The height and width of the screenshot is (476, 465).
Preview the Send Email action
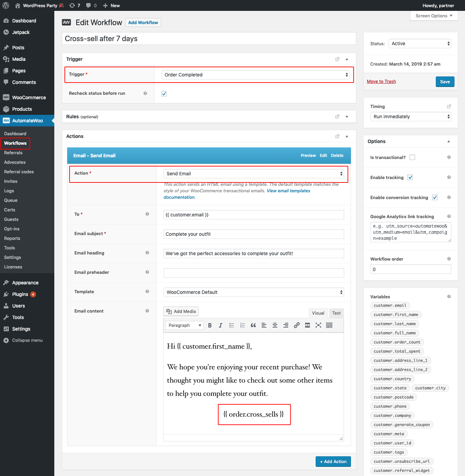pyautogui.click(x=308, y=156)
